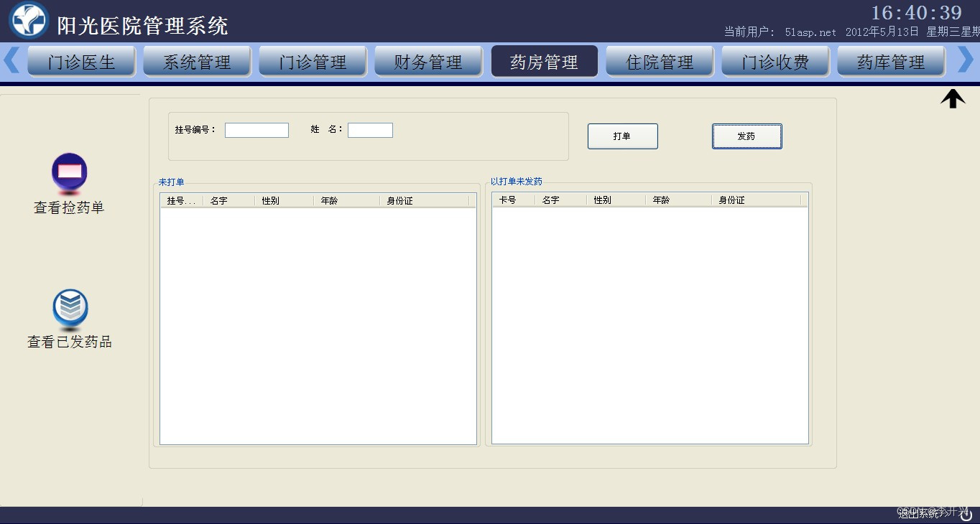The height and width of the screenshot is (524, 980).
Task: Click 性别 column header in 未打单 list
Action: click(x=284, y=201)
